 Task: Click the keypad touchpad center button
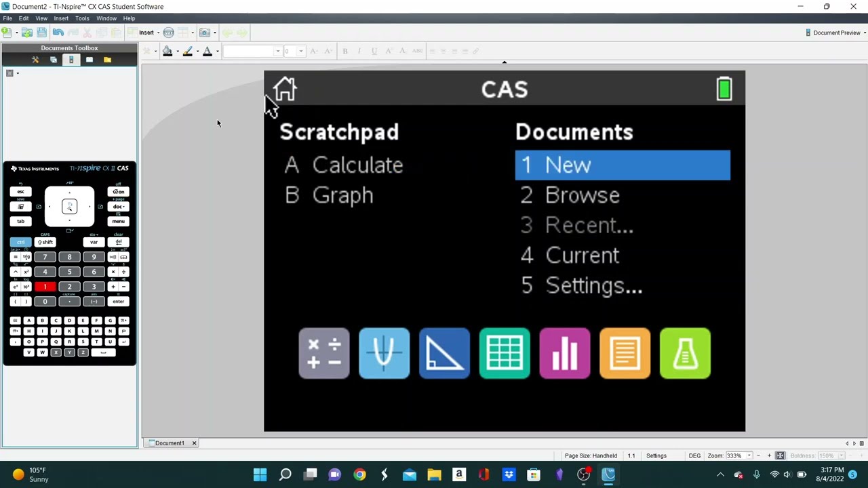click(69, 207)
